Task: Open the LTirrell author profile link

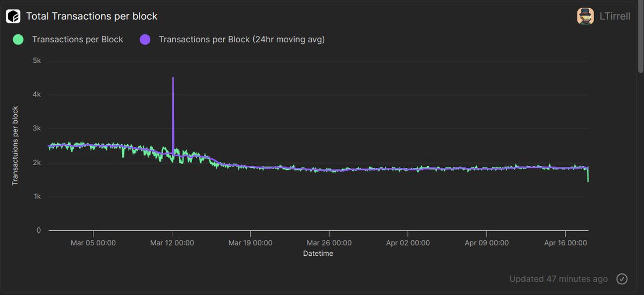Action: tap(614, 17)
